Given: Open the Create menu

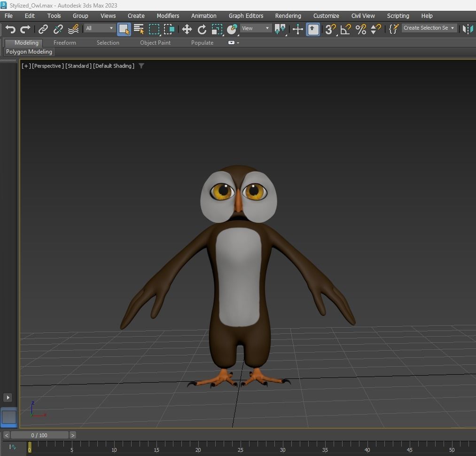Looking at the screenshot, I should tap(136, 16).
